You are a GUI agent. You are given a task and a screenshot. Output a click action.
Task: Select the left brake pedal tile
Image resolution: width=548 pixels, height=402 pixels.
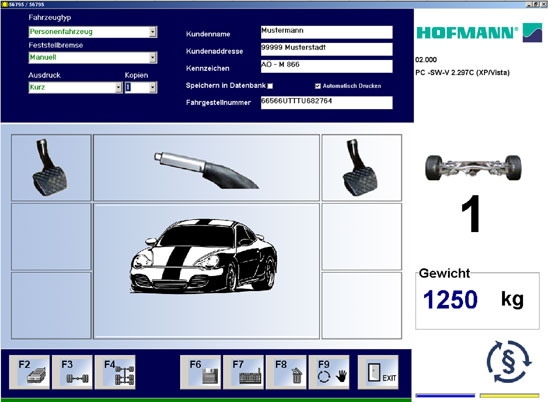(x=51, y=168)
